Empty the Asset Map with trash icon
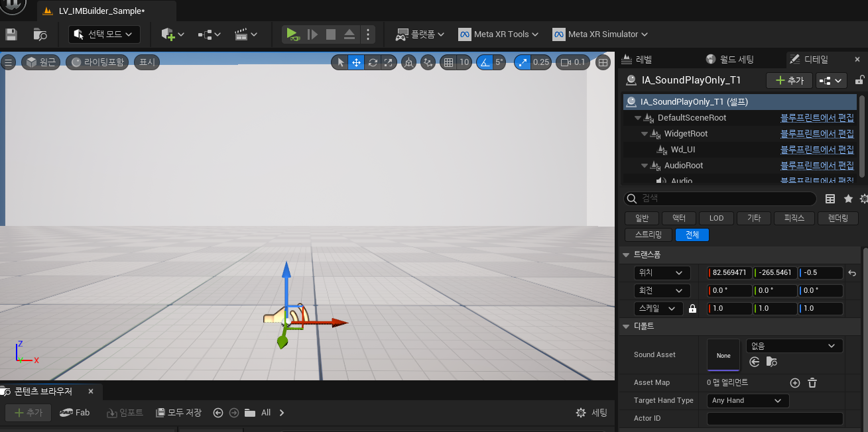 (x=812, y=383)
